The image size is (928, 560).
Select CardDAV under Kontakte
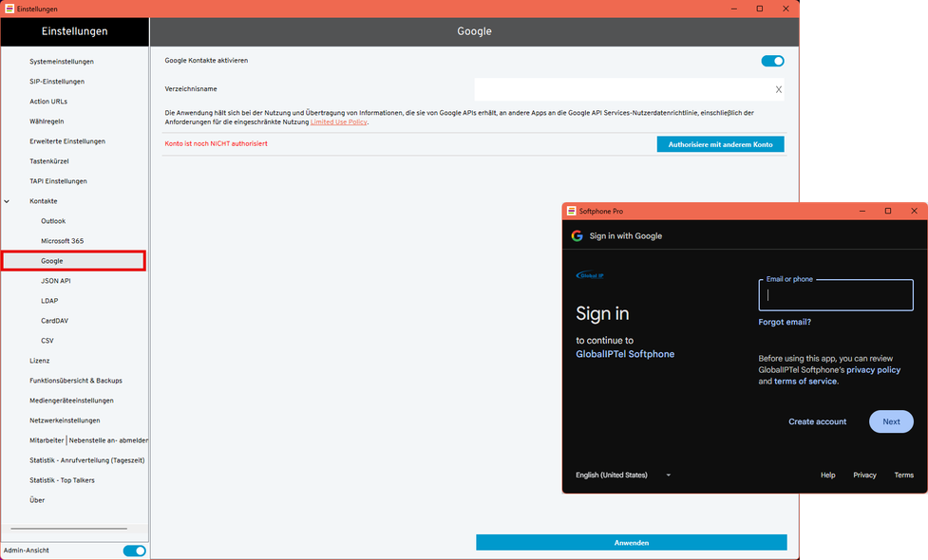(54, 321)
